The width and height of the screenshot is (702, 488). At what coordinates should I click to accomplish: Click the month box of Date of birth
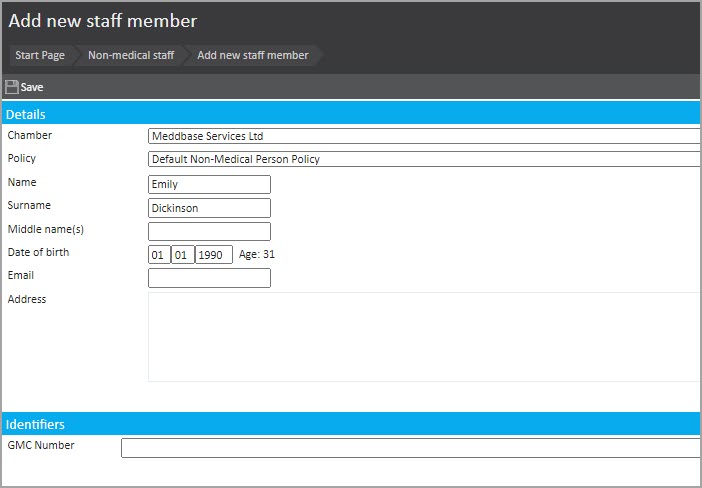tap(183, 255)
